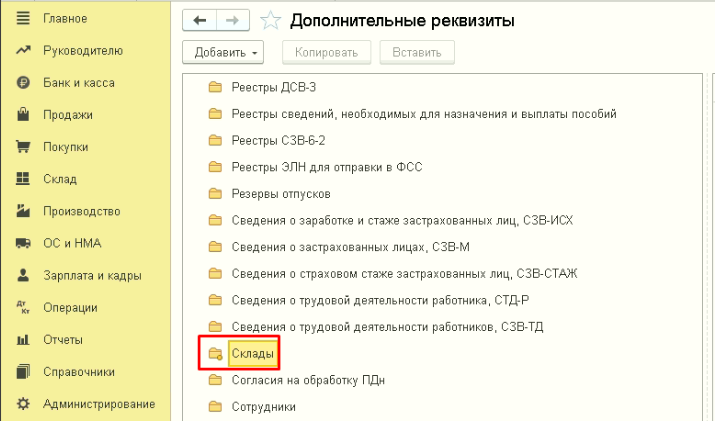Viewport: 715px width, 421px height.
Task: Click the Вставить button
Action: tap(417, 52)
